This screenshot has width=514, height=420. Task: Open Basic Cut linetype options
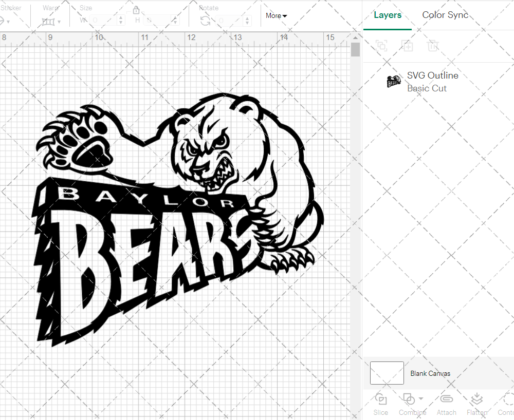coord(427,88)
